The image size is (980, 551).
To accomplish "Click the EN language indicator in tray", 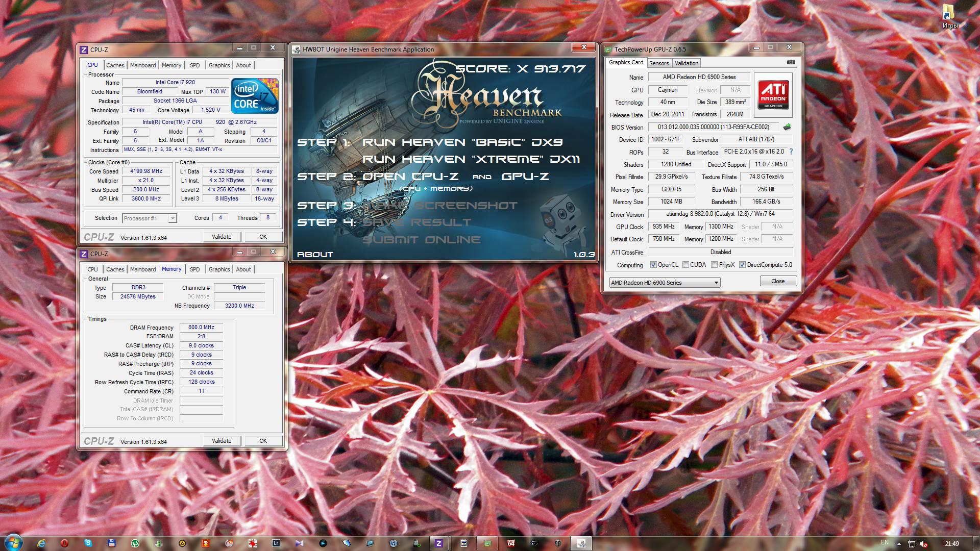I will pos(885,542).
